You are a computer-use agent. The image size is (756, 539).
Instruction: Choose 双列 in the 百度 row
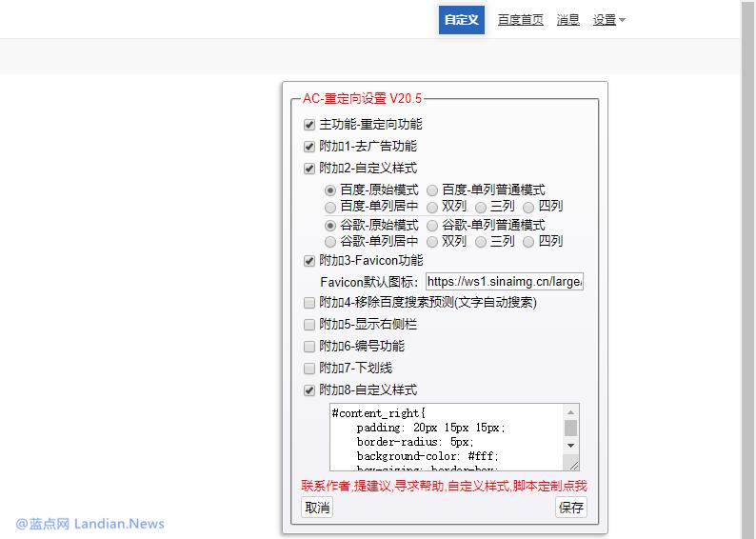coord(432,208)
